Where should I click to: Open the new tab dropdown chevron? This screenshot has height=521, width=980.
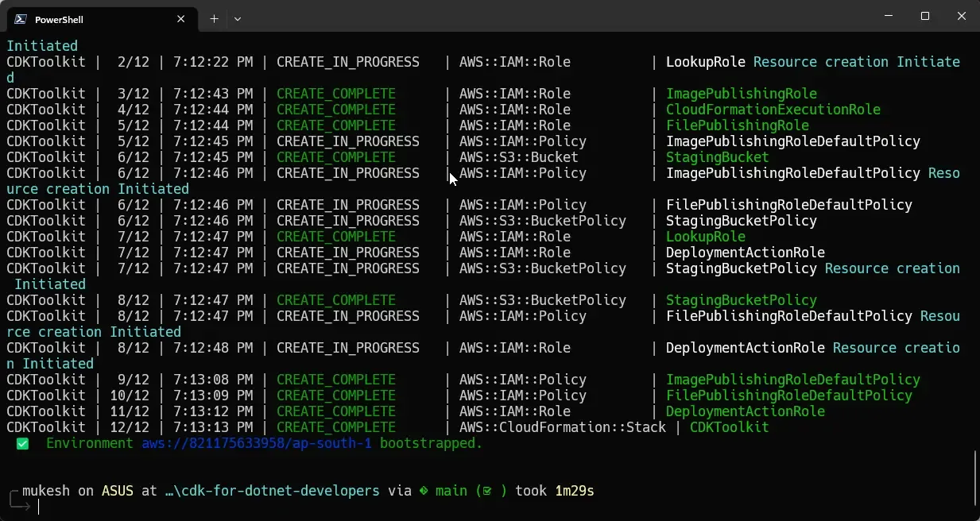238,18
